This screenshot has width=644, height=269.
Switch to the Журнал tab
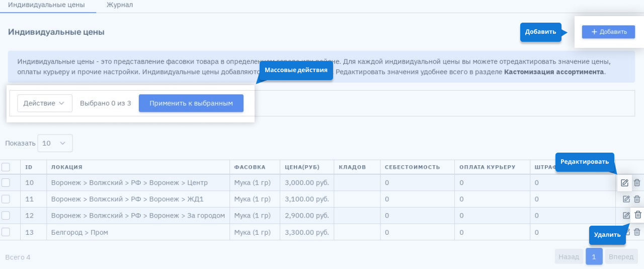[x=120, y=5]
